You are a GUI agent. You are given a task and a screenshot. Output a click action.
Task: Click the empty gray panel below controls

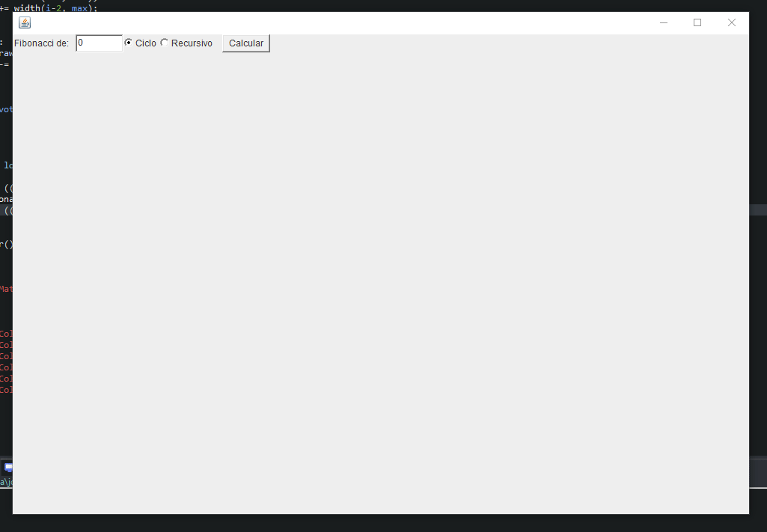[381, 283]
